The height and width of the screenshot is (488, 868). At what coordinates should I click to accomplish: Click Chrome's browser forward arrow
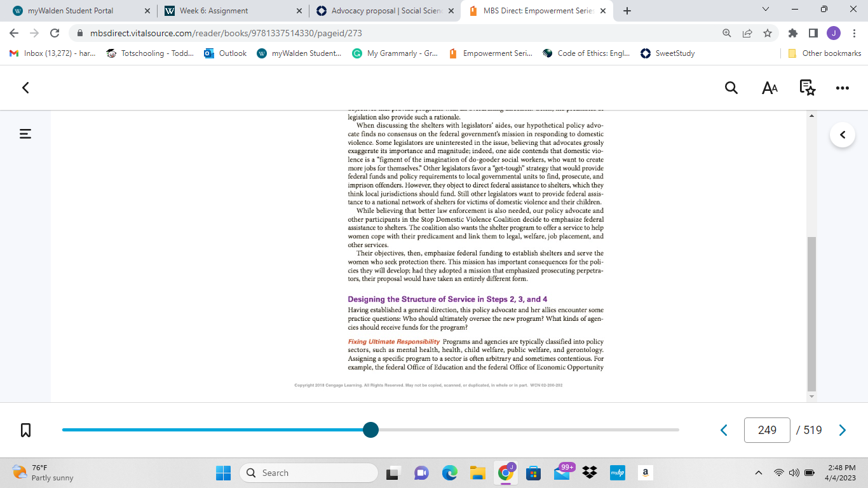click(34, 33)
